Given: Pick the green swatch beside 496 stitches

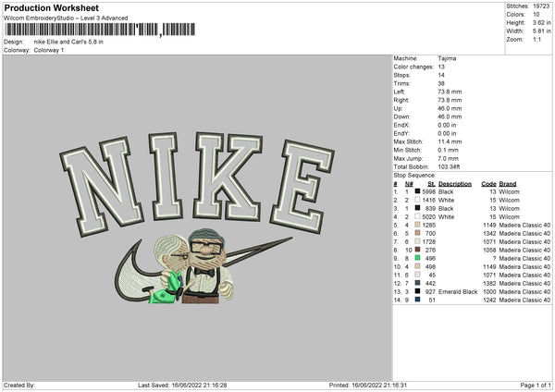Looking at the screenshot, I should click(x=418, y=258).
